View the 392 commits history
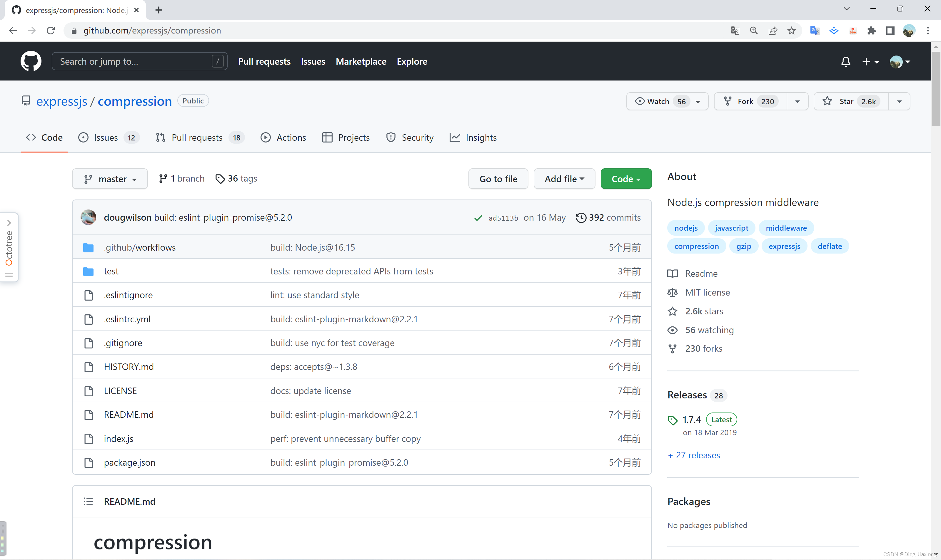The height and width of the screenshot is (560, 941). (x=608, y=217)
